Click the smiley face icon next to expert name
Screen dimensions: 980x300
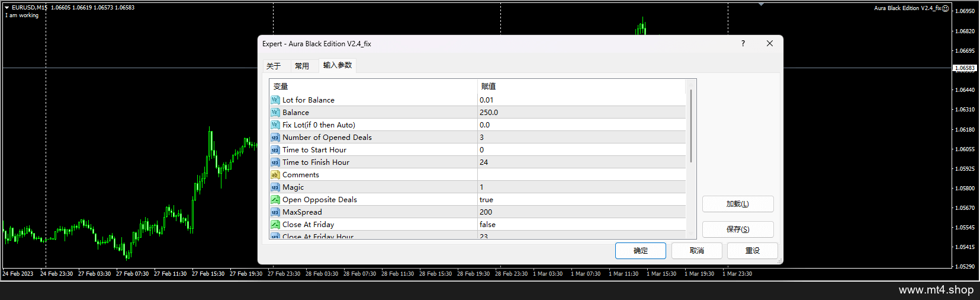[946, 8]
